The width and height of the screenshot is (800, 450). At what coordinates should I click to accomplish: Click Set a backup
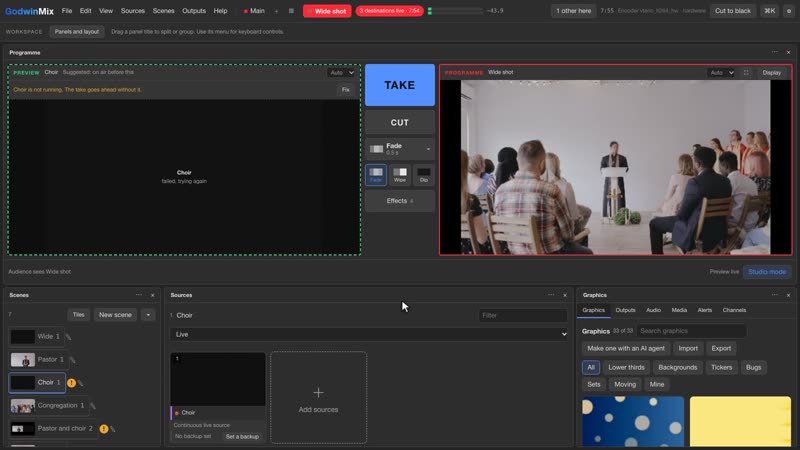tap(242, 437)
